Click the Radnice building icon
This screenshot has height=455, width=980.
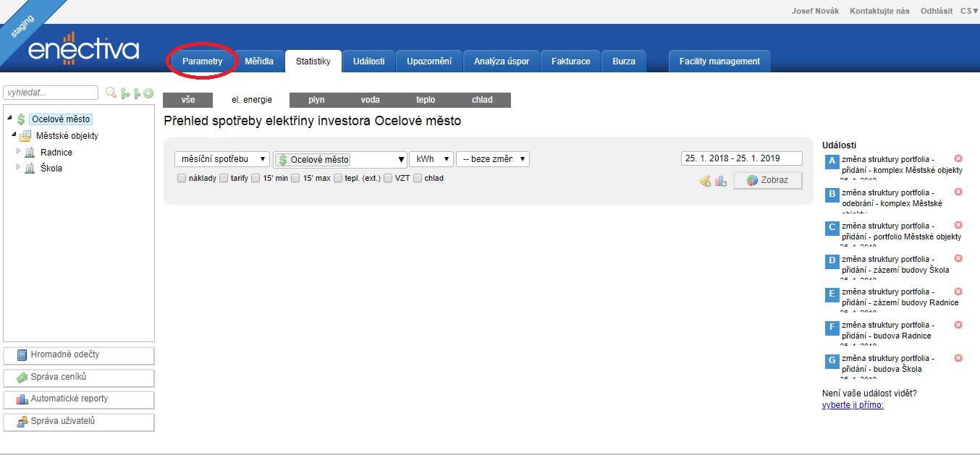30,153
